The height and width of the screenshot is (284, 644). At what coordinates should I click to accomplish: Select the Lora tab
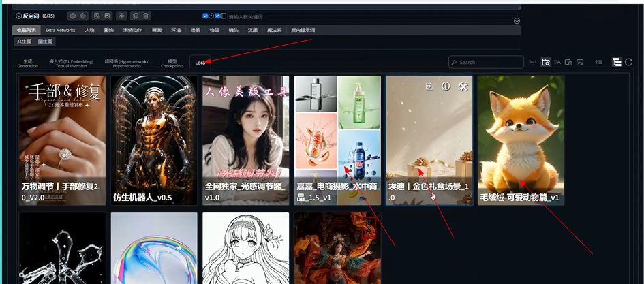pyautogui.click(x=200, y=63)
